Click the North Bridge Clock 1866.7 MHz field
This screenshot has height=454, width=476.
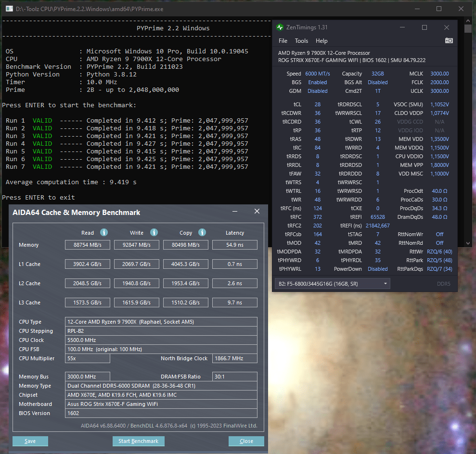point(235,358)
